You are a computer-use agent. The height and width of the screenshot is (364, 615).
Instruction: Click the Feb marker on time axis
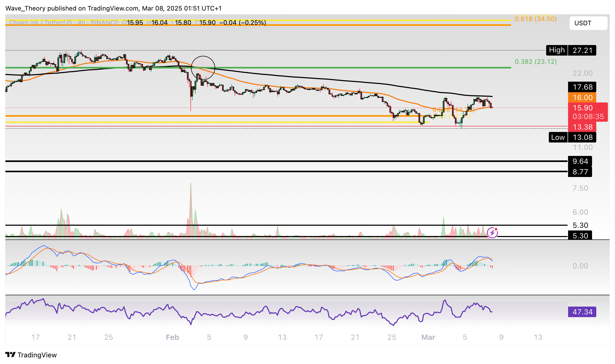coord(172,337)
